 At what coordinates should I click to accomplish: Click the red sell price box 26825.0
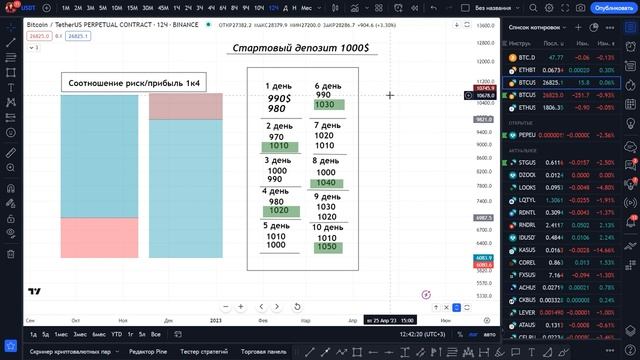click(x=39, y=36)
